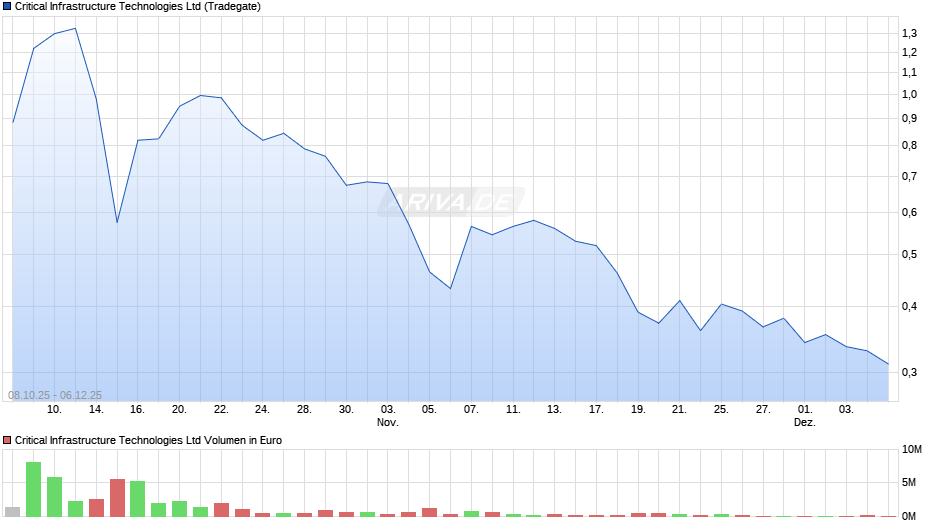The height and width of the screenshot is (526, 940).
Task: Click the 1,1 price axis label
Action: 909,73
